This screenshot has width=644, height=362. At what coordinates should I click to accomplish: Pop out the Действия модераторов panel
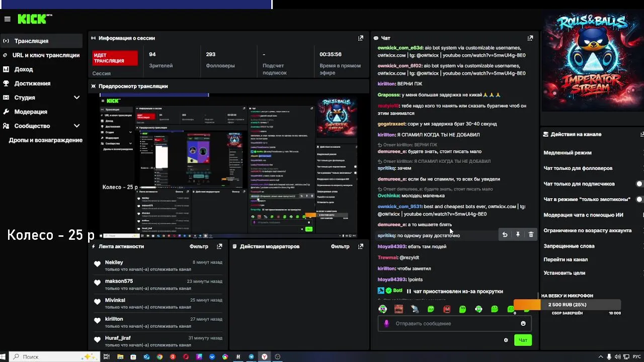360,246
